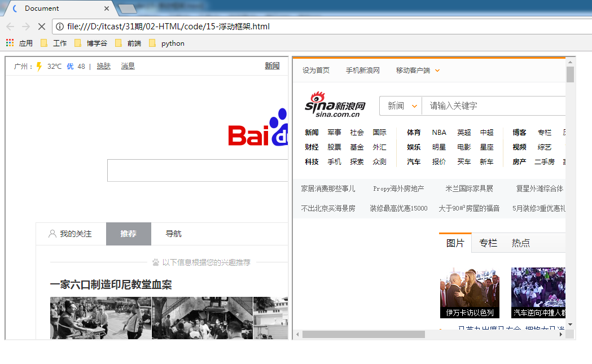
Task: Open 财经 in Sina navigation
Action: click(x=312, y=147)
